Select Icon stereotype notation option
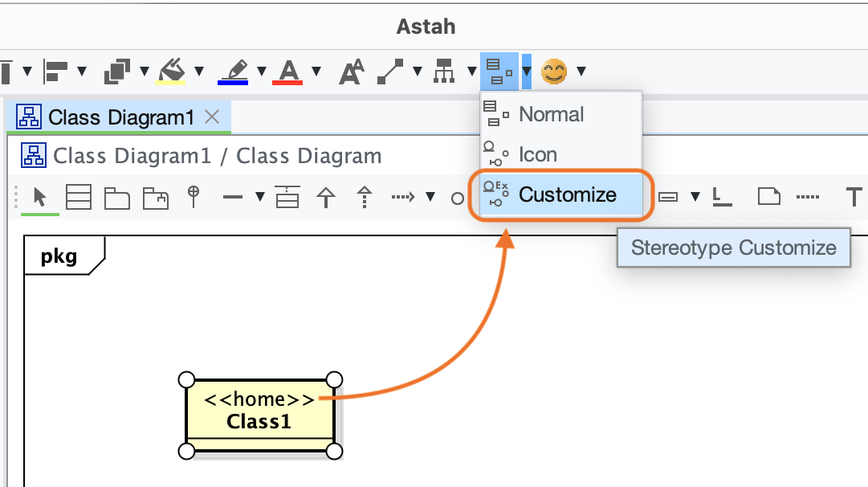Viewport: 868px width, 487px height. [537, 154]
